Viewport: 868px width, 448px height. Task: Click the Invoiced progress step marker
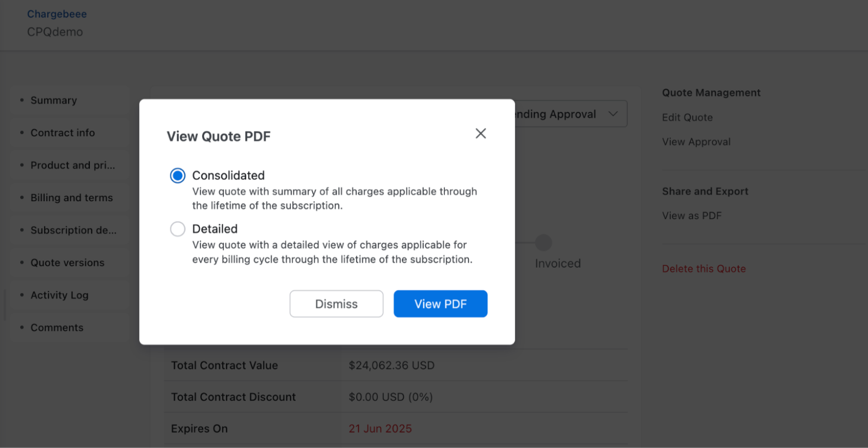pyautogui.click(x=543, y=243)
